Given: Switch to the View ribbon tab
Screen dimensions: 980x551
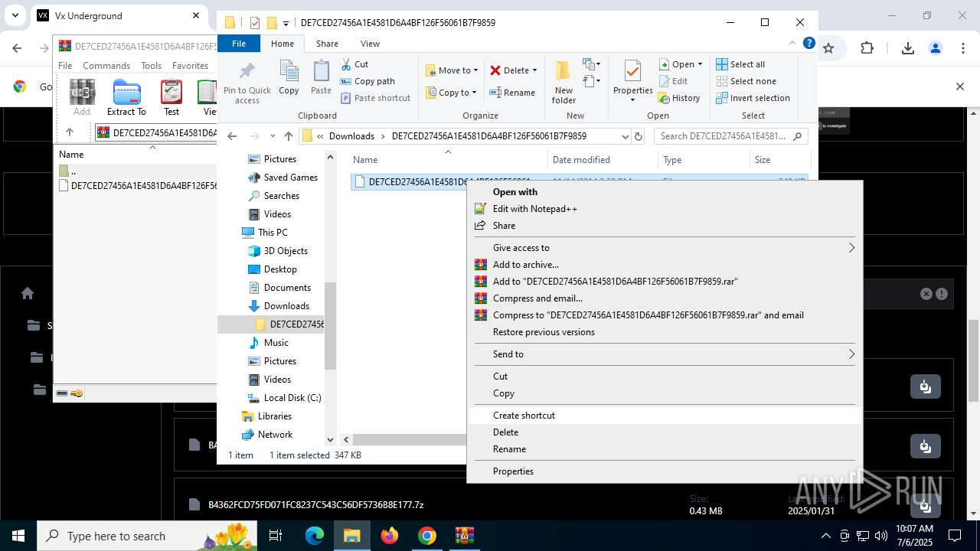Looking at the screenshot, I should coord(370,44).
